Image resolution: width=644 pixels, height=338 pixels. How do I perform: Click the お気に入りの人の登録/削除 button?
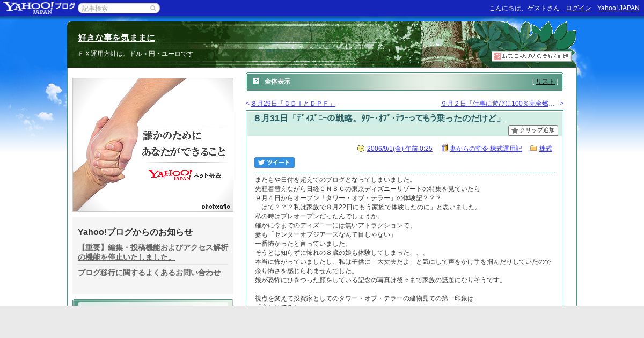(531, 56)
